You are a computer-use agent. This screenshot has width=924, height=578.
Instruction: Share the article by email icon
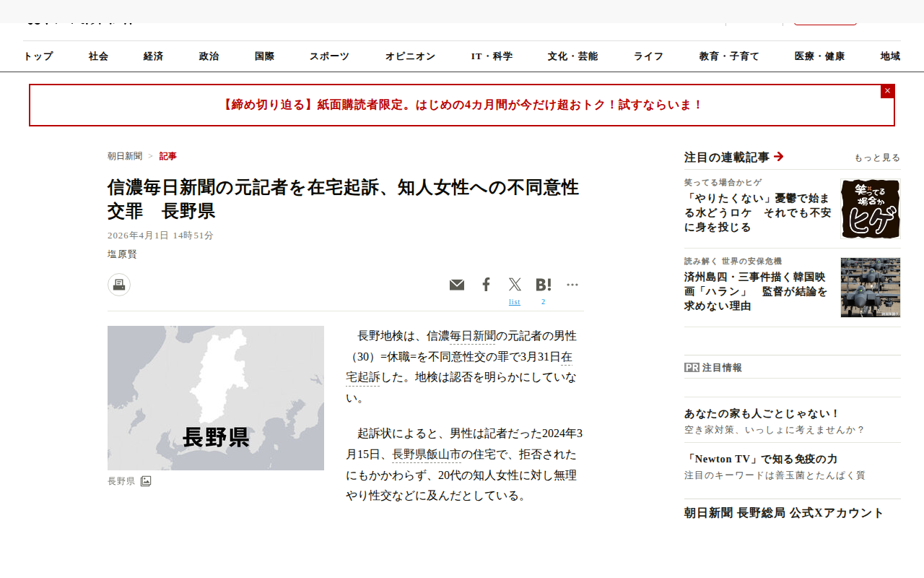[457, 285]
